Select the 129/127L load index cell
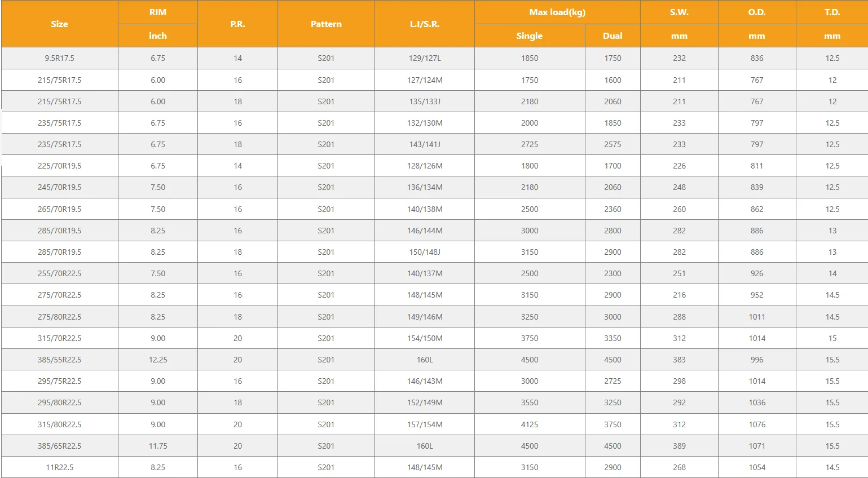868x478 pixels. [425, 58]
